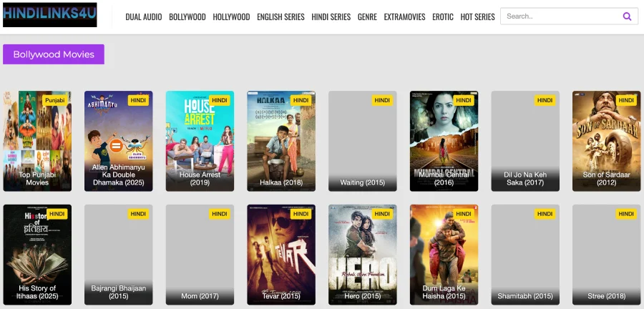
Task: Open Waiting (2015) placeholder card
Action: [x=363, y=141]
